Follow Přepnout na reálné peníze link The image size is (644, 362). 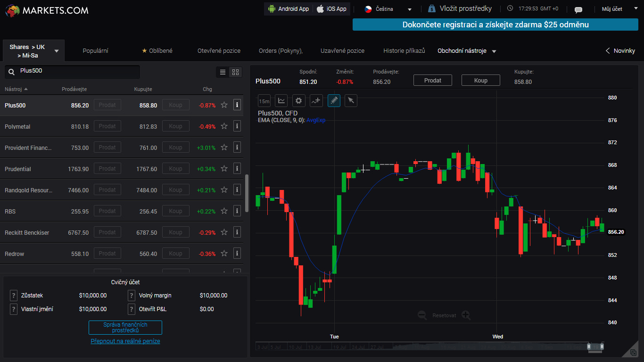(125, 341)
